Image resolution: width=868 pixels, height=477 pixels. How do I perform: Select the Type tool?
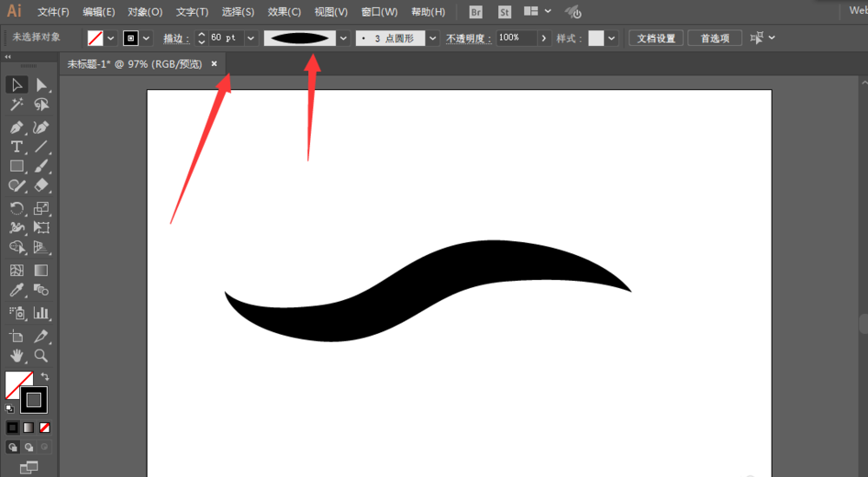16,147
